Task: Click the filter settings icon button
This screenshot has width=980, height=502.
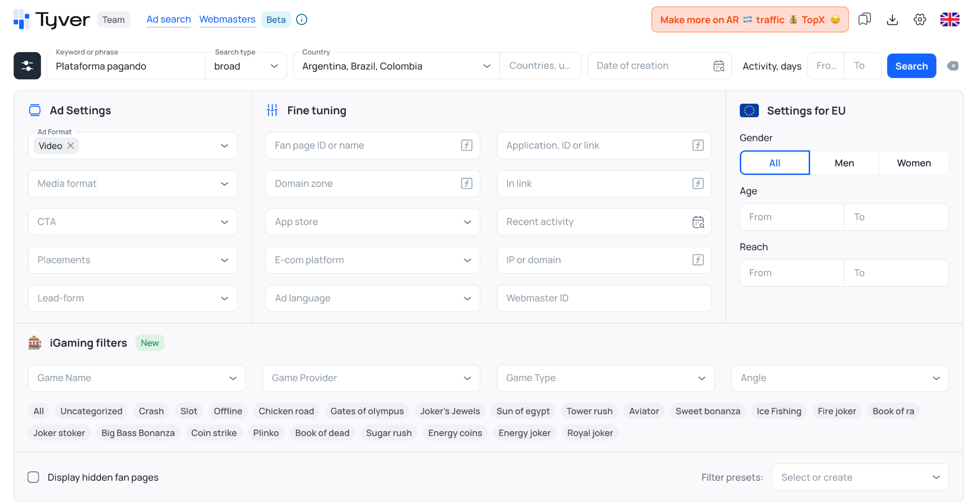Action: pos(27,66)
